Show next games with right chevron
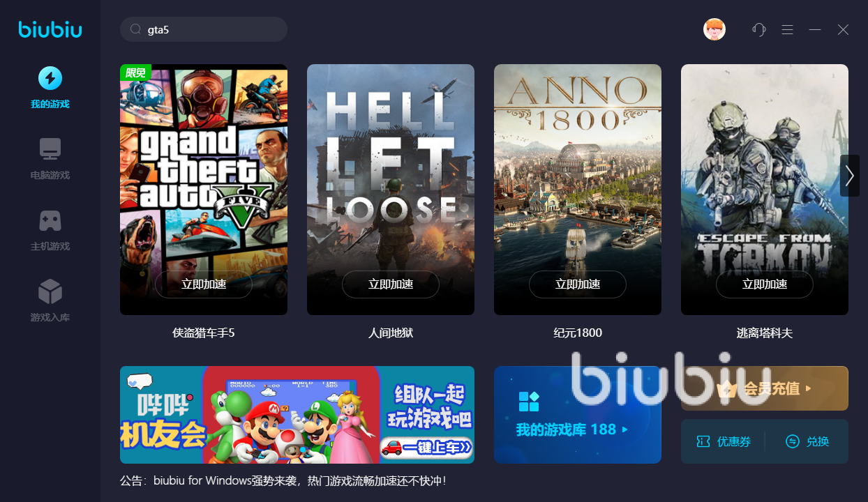 tap(849, 176)
